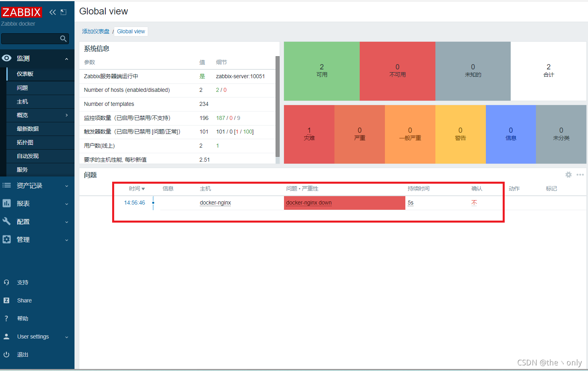Image resolution: width=588 pixels, height=371 pixels.
Task: Click the Number of templates row
Action: pos(177,104)
